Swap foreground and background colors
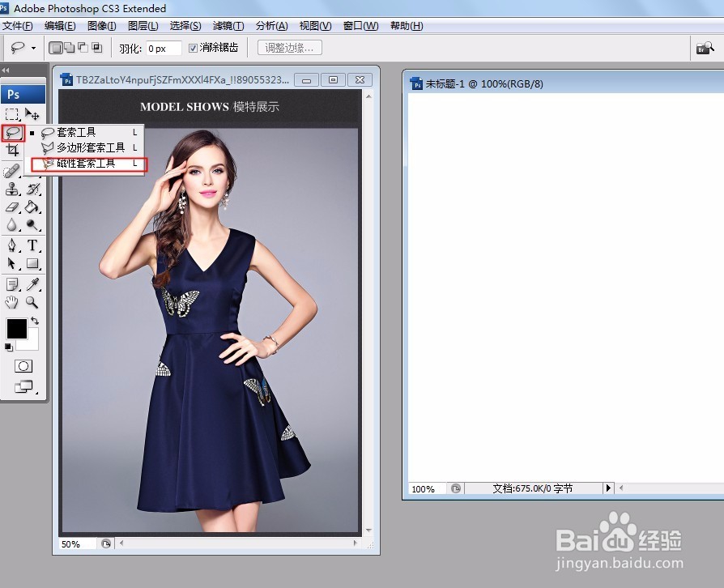 (x=35, y=321)
